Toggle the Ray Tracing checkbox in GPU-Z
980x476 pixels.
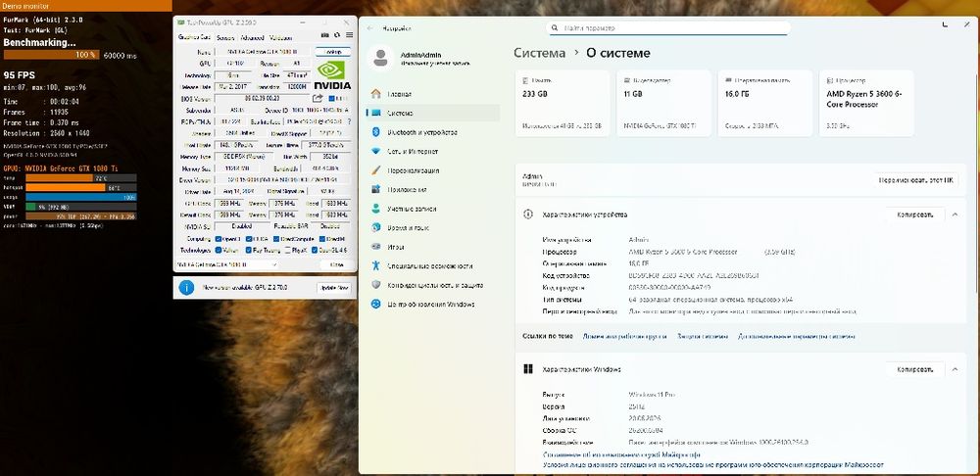click(x=249, y=250)
